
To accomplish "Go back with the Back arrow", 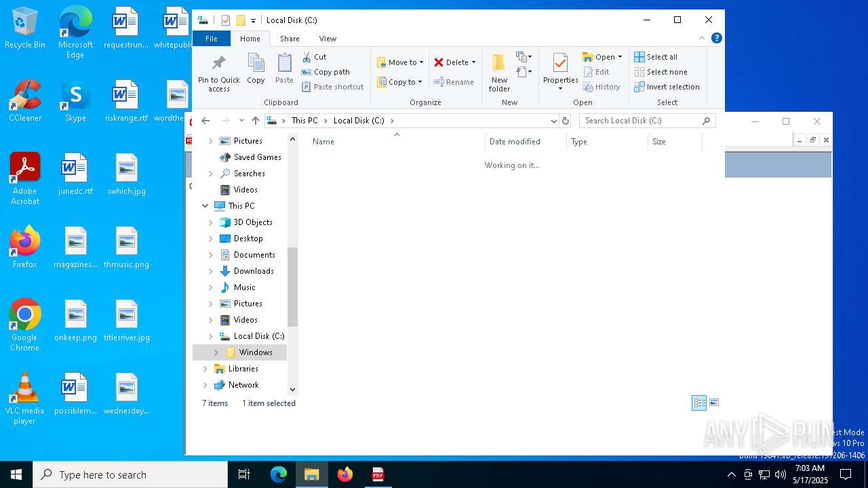I will tap(205, 121).
